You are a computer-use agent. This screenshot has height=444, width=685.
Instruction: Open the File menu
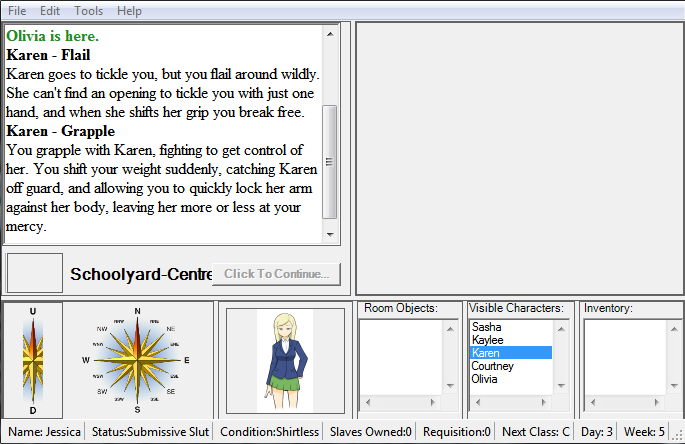17,10
